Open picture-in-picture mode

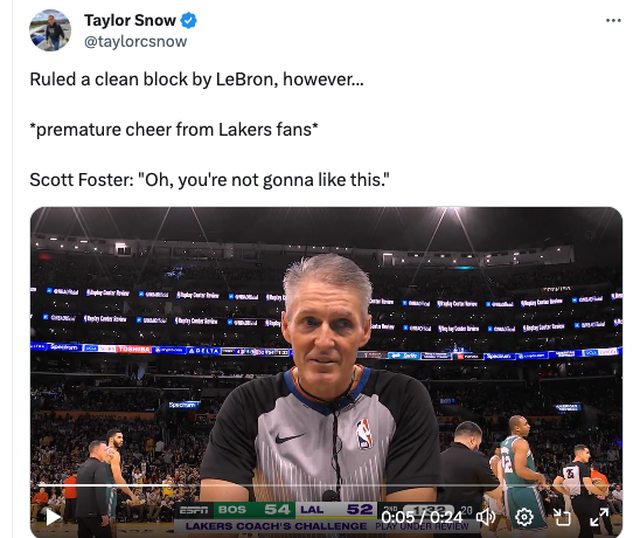tap(562, 517)
